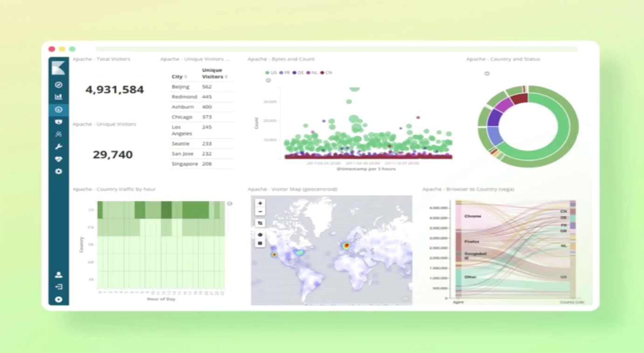This screenshot has height=353, width=644.
Task: Toggle the DE legend entry in Bytes chart
Action: click(x=298, y=73)
